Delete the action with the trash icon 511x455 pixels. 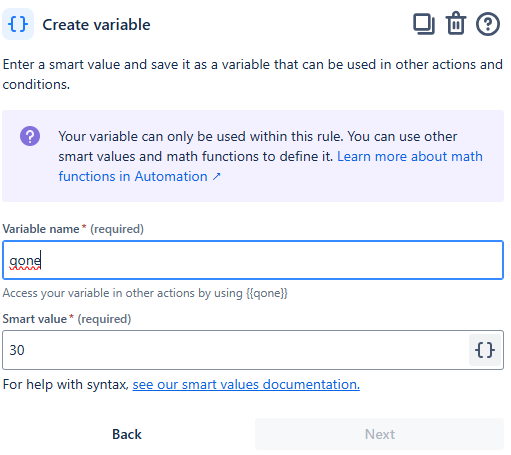point(456,23)
